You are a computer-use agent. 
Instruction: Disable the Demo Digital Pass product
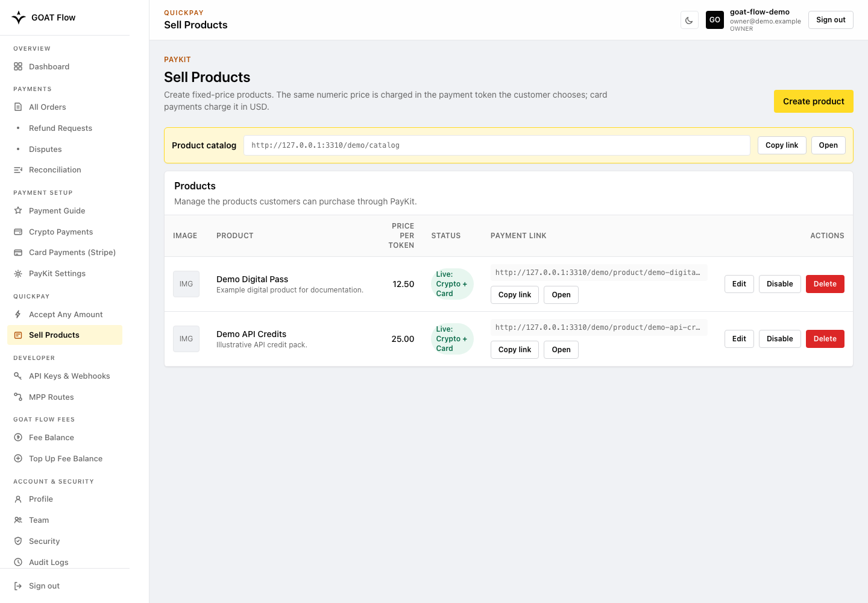[x=780, y=284]
